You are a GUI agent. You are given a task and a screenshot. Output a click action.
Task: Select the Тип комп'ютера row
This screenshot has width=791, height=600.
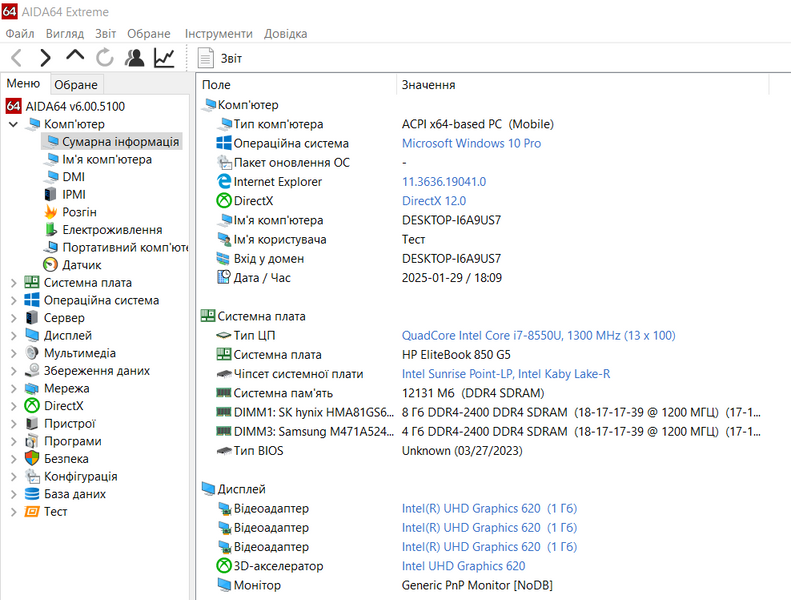(484, 124)
